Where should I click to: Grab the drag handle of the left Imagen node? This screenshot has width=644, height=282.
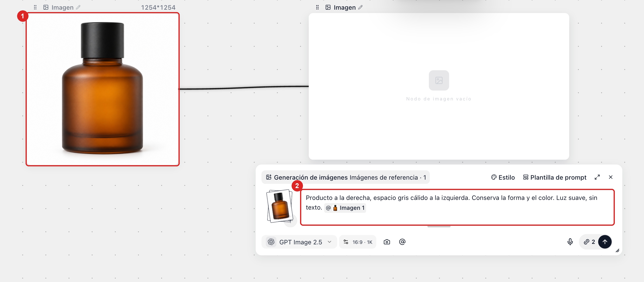(x=35, y=7)
